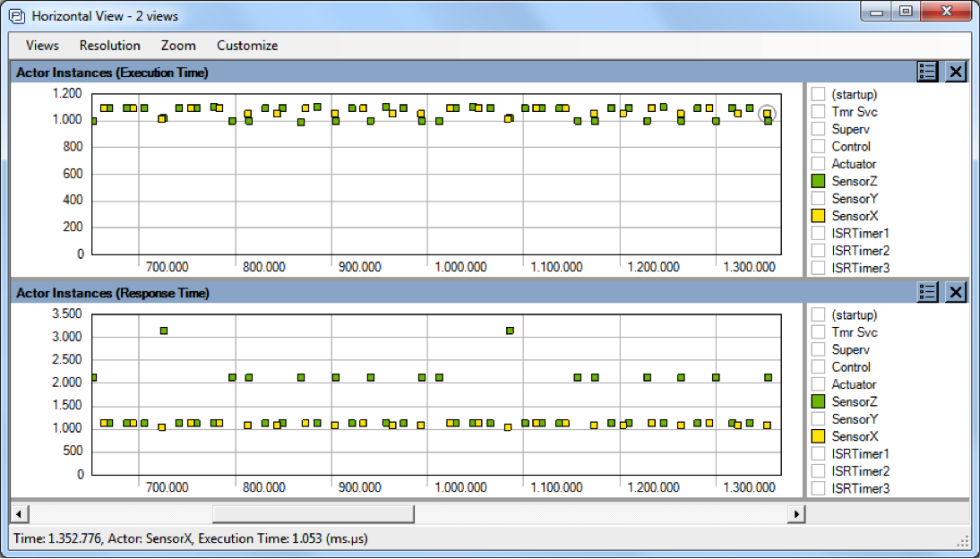The height and width of the screenshot is (559, 980).
Task: Click the left arrow of horizontal scrollbar
Action: (19, 514)
